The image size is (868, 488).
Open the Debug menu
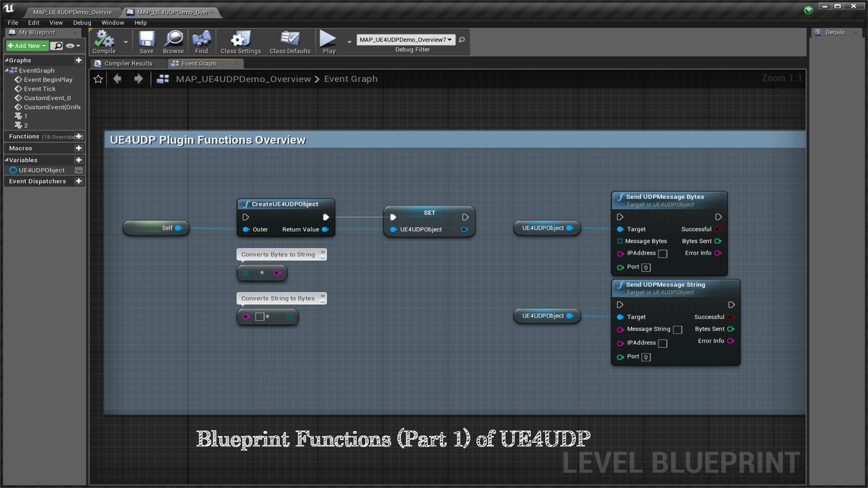pyautogui.click(x=82, y=22)
